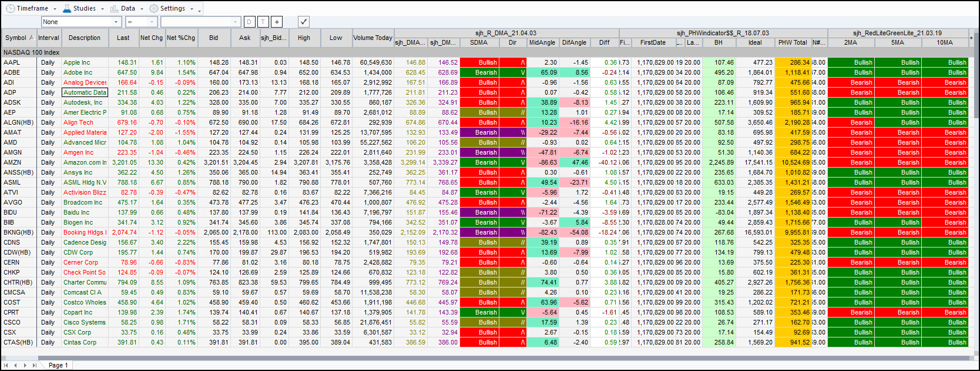Viewport: 980px width, 371px height.
Task: Click the D filter button
Action: click(249, 22)
